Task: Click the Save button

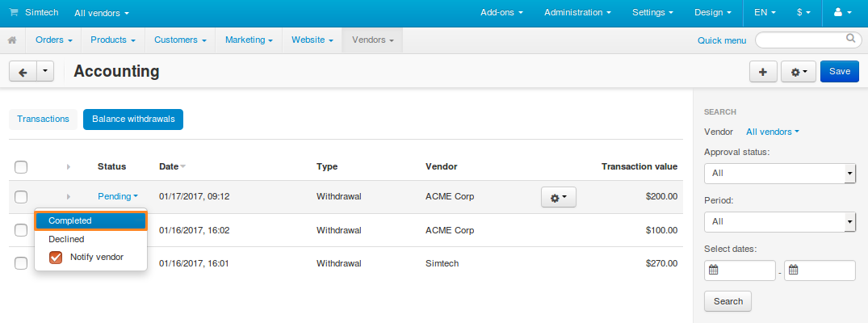Action: pos(840,72)
